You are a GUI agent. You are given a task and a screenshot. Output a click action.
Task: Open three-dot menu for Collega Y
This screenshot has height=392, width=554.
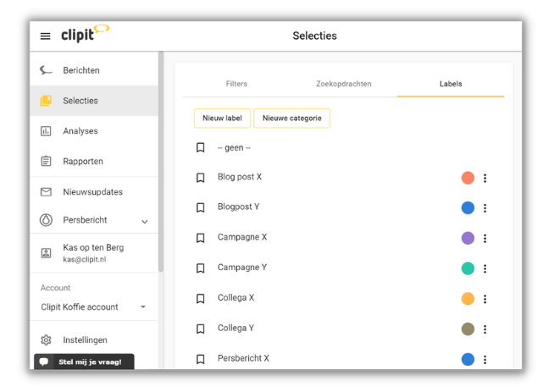[485, 329]
